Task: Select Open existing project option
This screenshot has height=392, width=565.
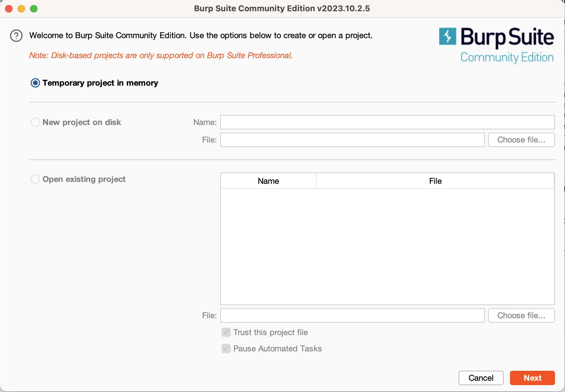Action: pos(35,179)
